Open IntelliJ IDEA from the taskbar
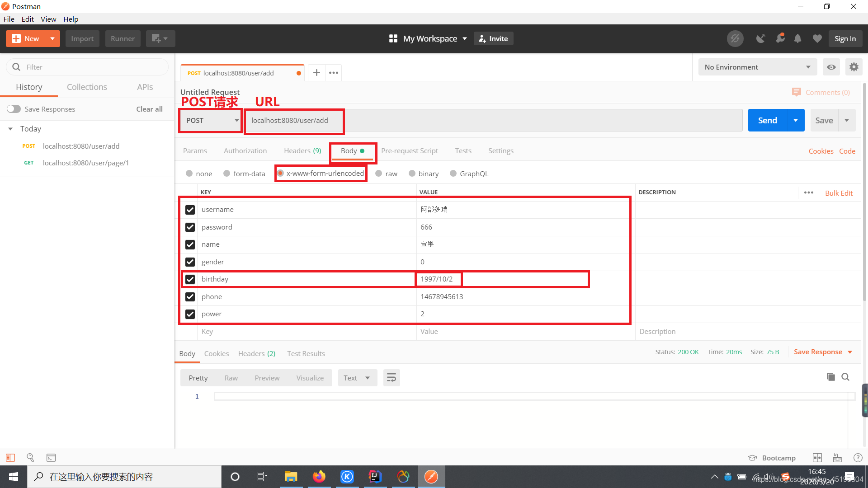This screenshot has height=488, width=868. pos(375,477)
